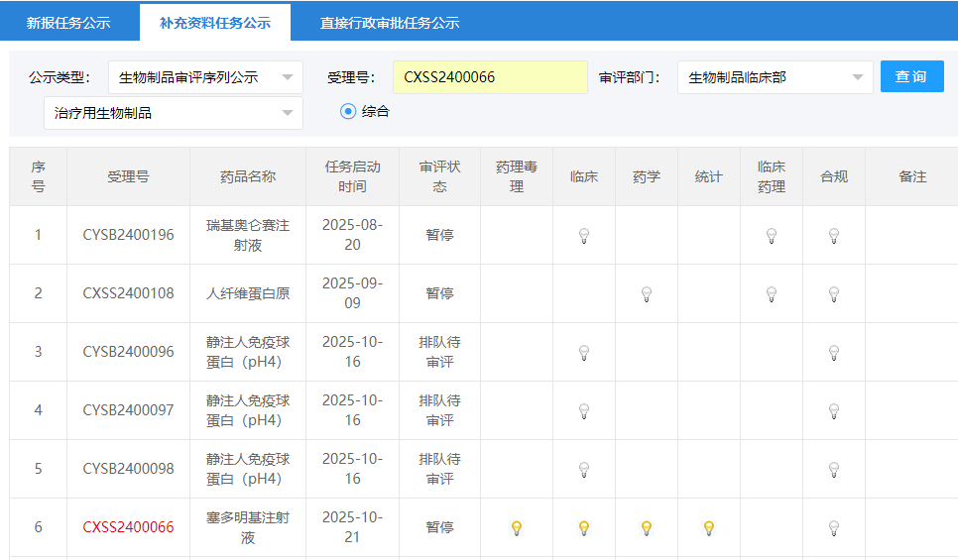The width and height of the screenshot is (958, 560).
Task: Click yellow 药学 bulb for CXSS2400066
Action: click(x=647, y=527)
